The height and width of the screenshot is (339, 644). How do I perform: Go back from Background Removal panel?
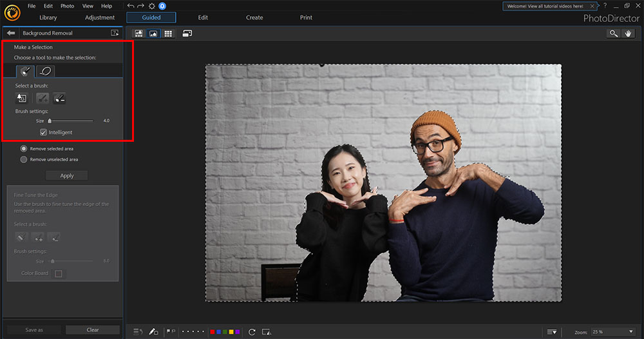click(x=11, y=33)
